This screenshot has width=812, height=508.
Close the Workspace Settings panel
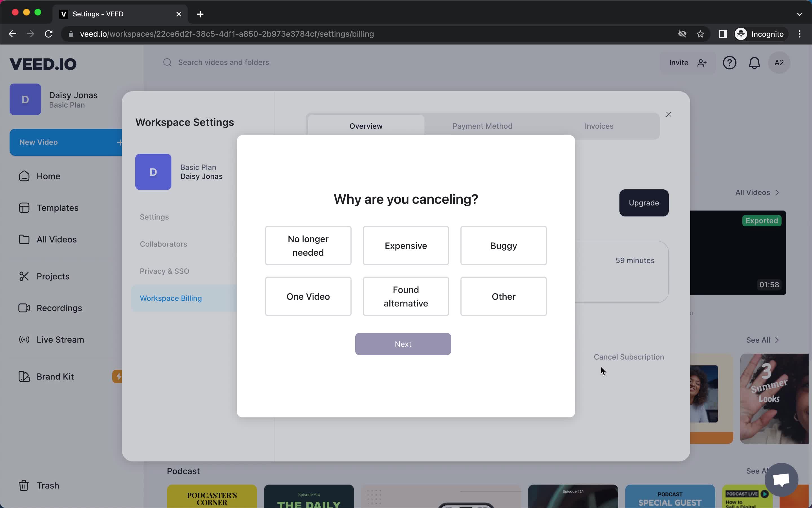pyautogui.click(x=669, y=115)
